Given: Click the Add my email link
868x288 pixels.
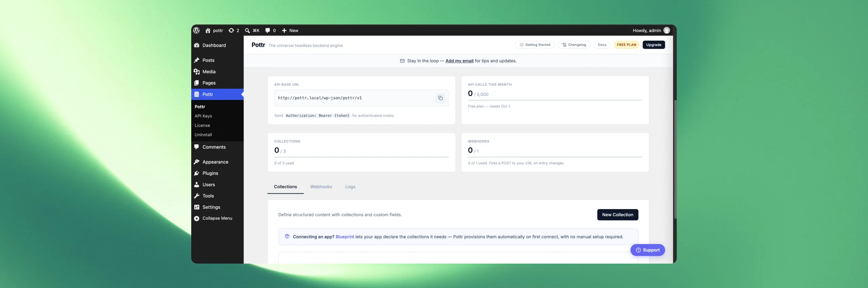Looking at the screenshot, I should (459, 61).
